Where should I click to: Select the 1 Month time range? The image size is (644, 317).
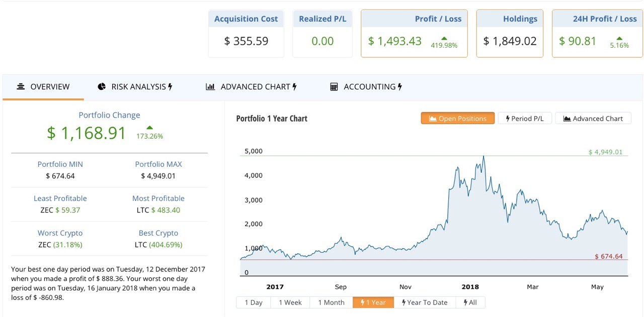coord(331,302)
